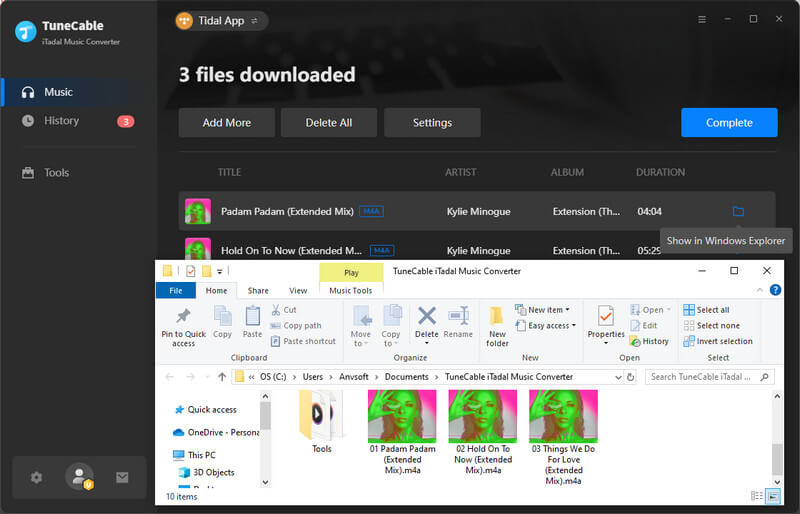Open Music Tools ribbon tab

coord(351,290)
